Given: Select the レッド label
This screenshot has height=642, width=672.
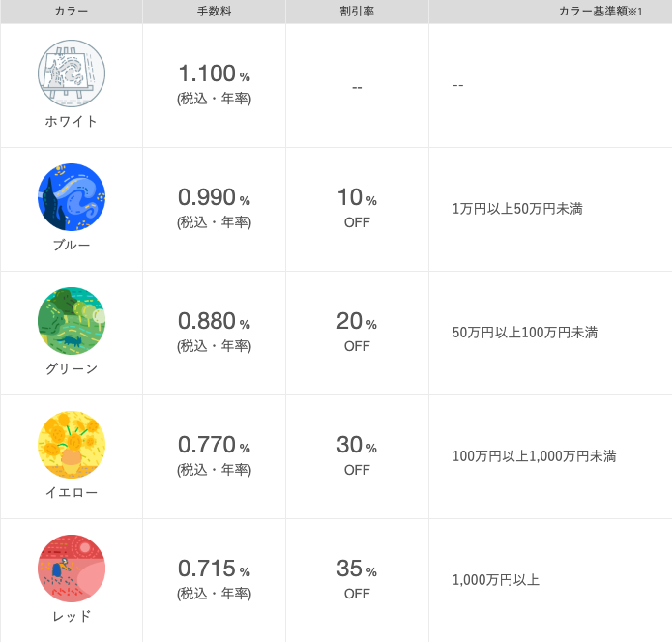Looking at the screenshot, I should 72,616.
